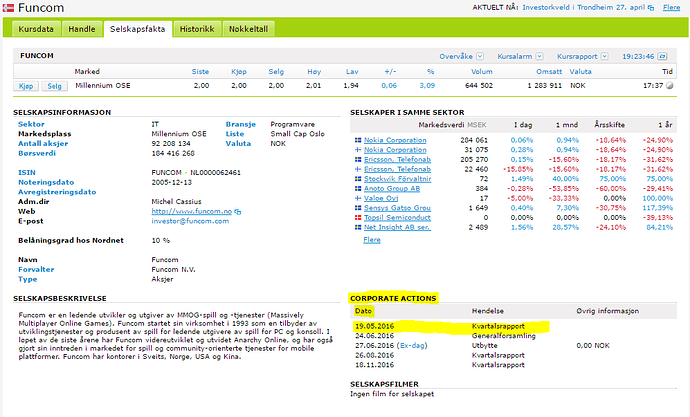Click the Selg button
Screen dimensions: 690x417
tap(55, 86)
